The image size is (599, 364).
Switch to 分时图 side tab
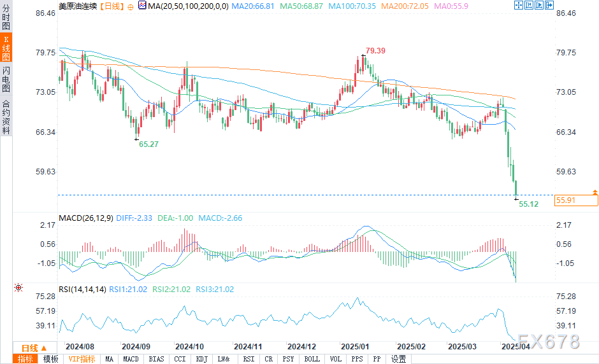6,17
